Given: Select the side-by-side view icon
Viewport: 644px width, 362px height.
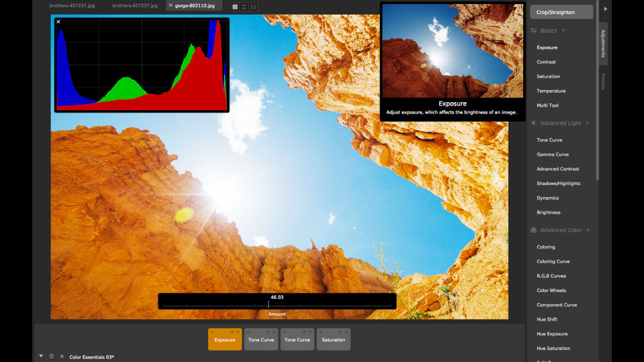Looking at the screenshot, I should tap(253, 7).
